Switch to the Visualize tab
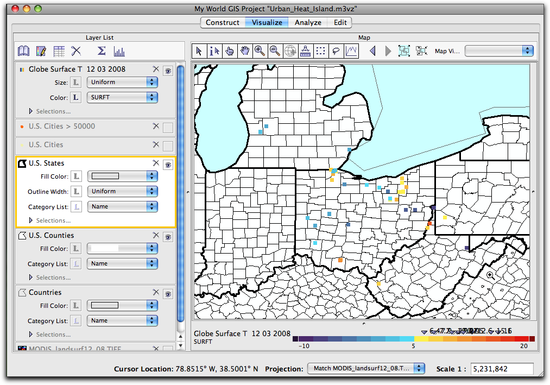Image resolution: width=550 pixels, height=385 pixels. [267, 22]
